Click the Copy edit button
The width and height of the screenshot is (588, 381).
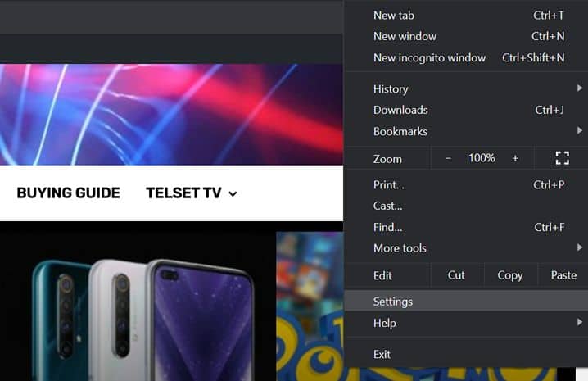510,275
